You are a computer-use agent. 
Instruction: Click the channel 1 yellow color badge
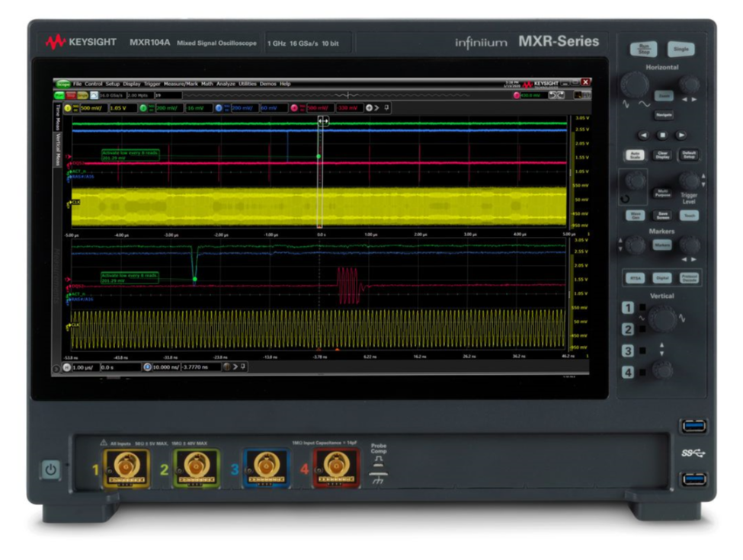pos(68,108)
